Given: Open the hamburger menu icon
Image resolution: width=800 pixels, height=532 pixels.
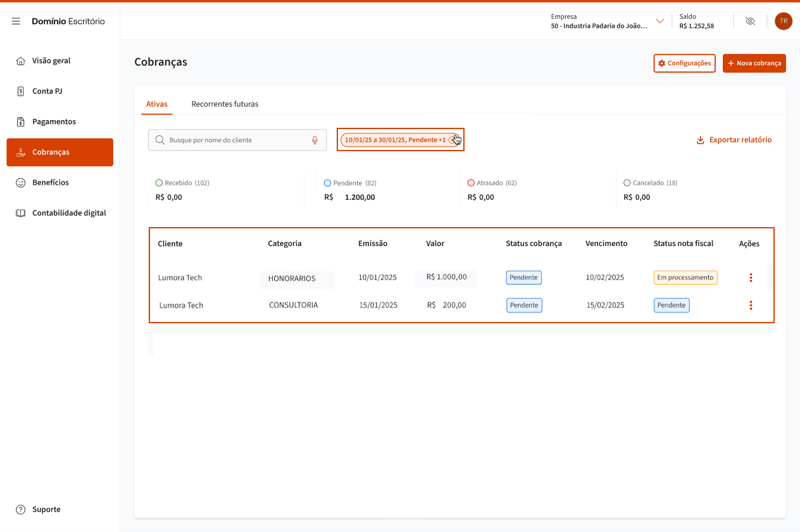Looking at the screenshot, I should point(16,22).
